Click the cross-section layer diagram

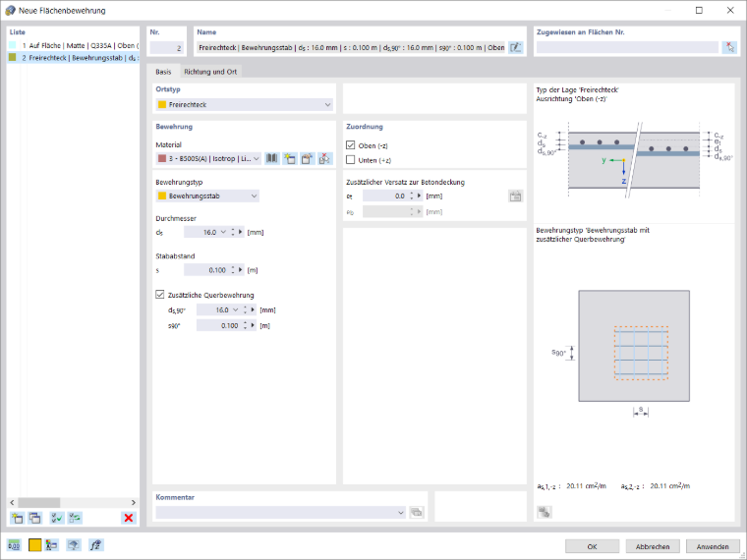coord(634,159)
